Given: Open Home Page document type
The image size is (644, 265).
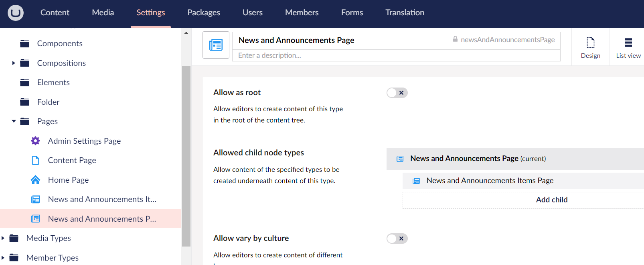Looking at the screenshot, I should tap(69, 180).
